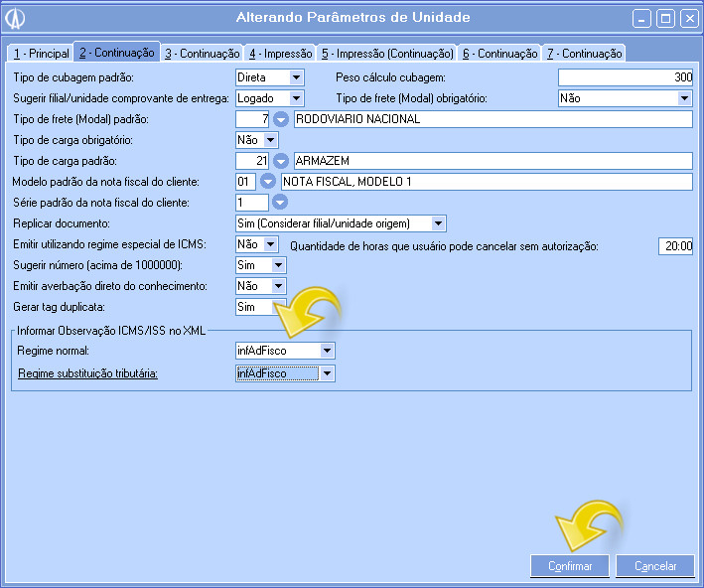Focus the Peso cálculo cubagem field
This screenshot has height=588, width=704.
click(626, 77)
